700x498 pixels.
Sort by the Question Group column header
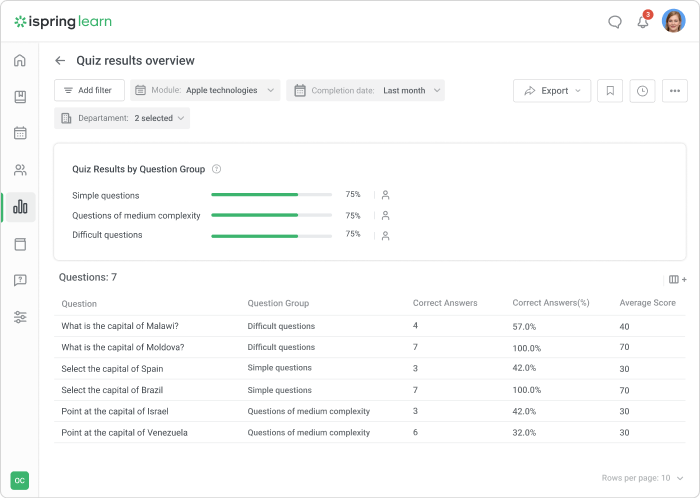click(x=278, y=303)
